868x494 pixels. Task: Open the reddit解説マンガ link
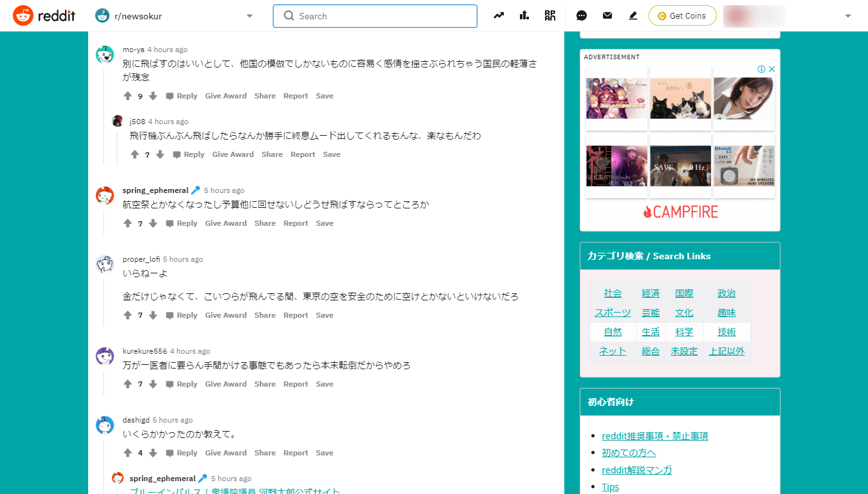637,470
